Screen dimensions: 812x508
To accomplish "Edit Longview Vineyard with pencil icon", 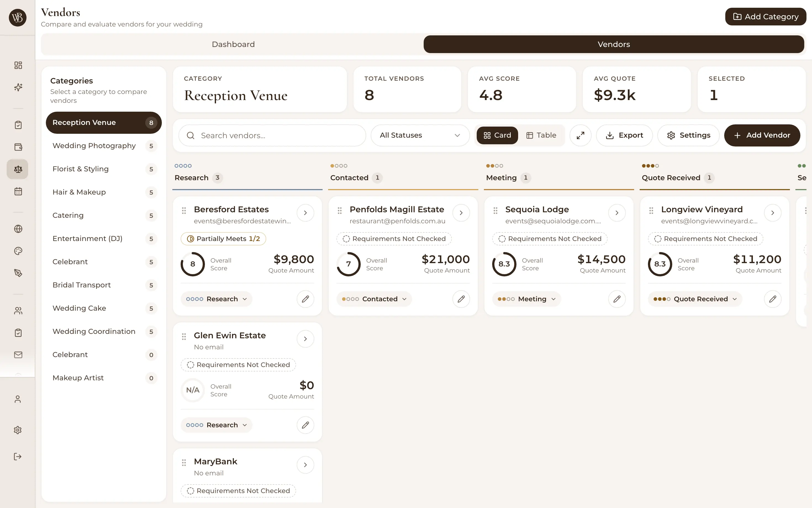I will [x=773, y=299].
